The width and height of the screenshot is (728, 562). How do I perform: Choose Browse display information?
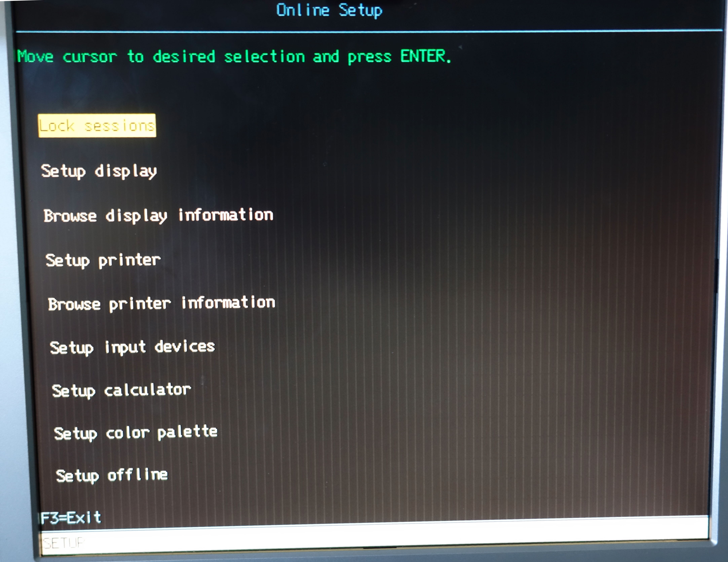[158, 215]
